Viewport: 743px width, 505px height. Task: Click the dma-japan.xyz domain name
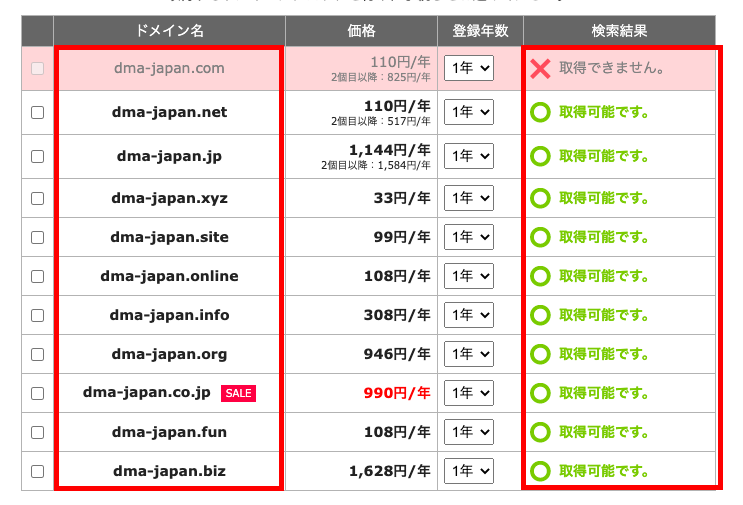point(169,198)
